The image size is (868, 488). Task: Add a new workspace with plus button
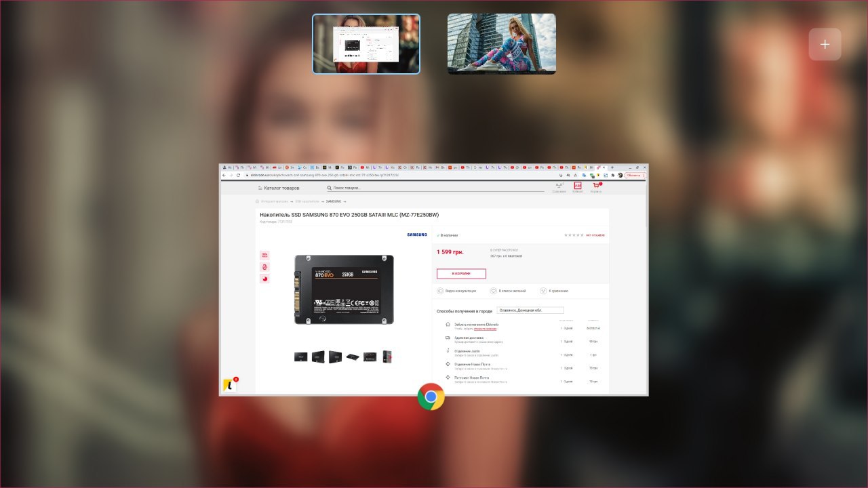(825, 44)
